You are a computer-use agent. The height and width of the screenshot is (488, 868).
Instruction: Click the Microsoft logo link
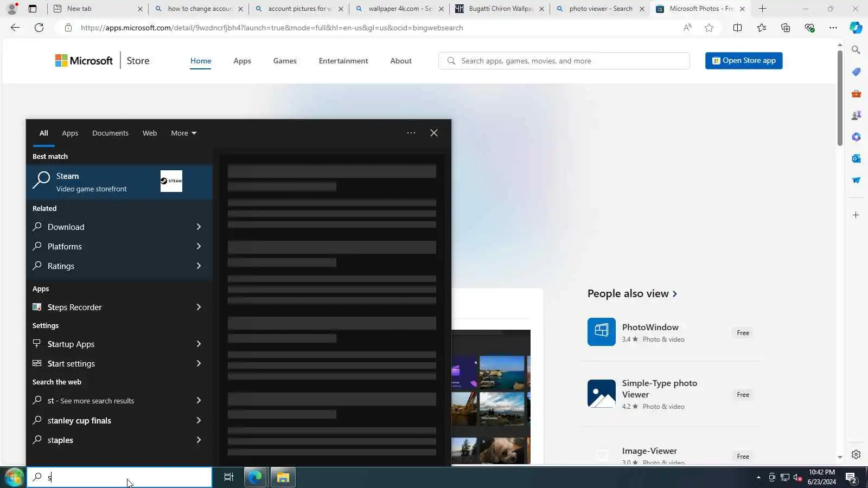coord(84,61)
